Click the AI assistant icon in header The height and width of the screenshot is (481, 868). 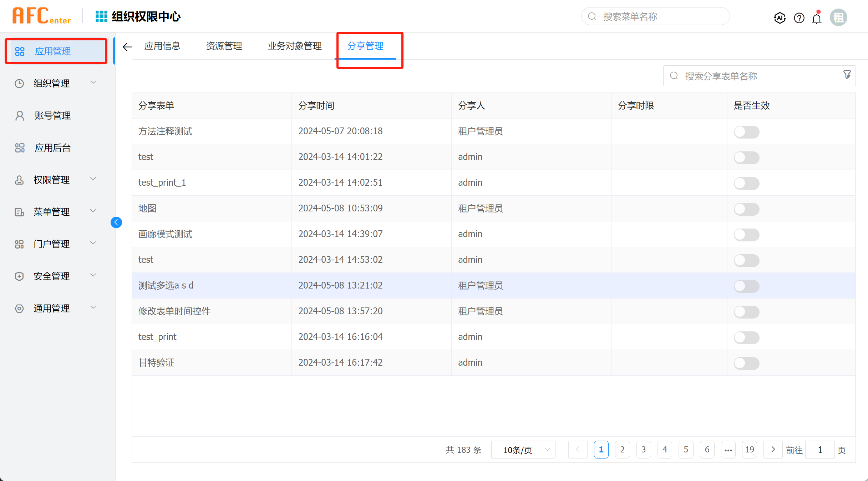[780, 17]
